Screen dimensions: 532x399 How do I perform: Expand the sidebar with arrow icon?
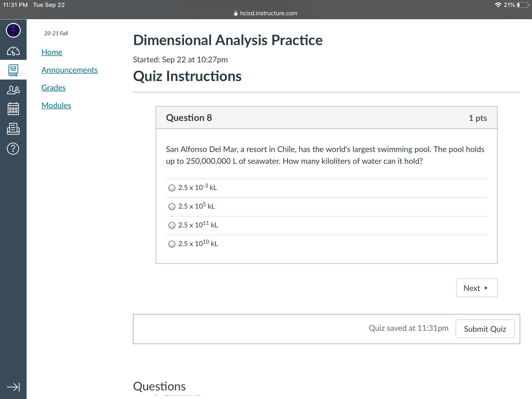13,387
